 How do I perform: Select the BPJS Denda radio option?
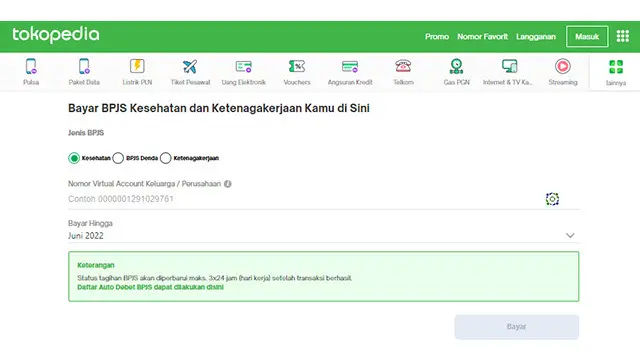pos(118,158)
